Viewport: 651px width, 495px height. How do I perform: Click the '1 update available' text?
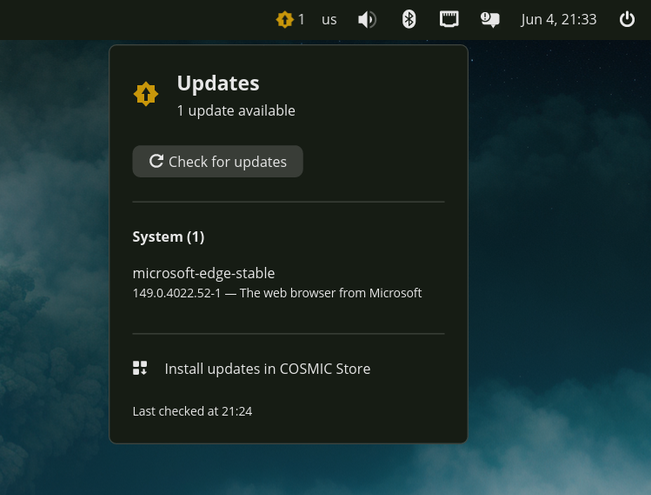tap(236, 111)
